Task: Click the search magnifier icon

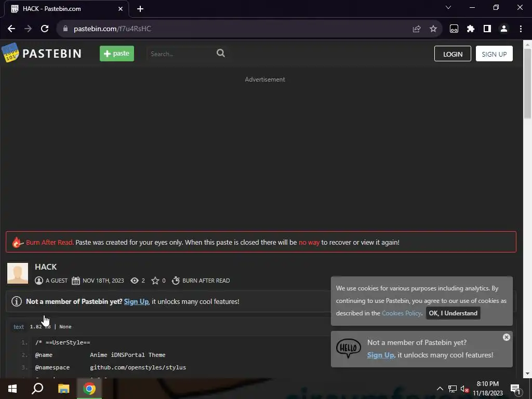Action: (220, 54)
